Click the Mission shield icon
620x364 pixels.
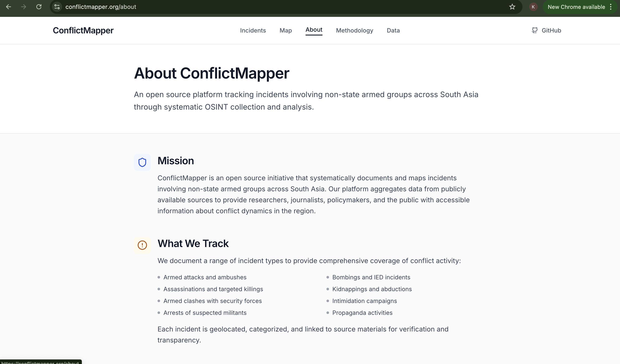click(142, 162)
